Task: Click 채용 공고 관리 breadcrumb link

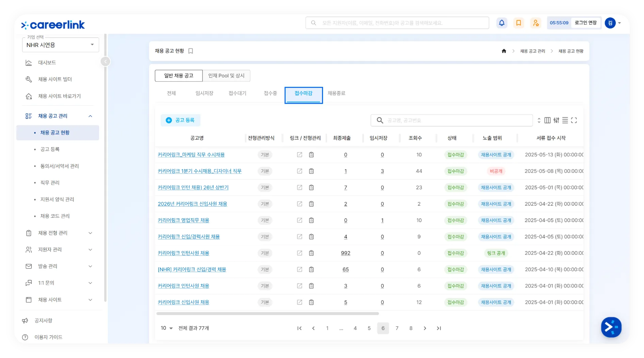Action: click(x=532, y=51)
